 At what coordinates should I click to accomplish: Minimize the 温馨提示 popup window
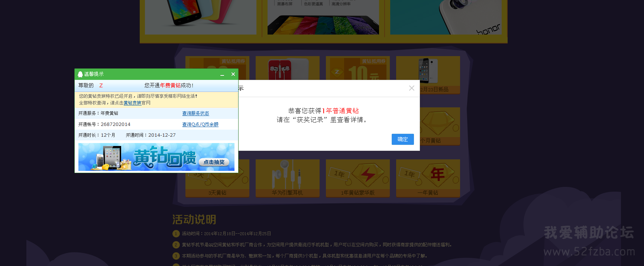coord(222,75)
